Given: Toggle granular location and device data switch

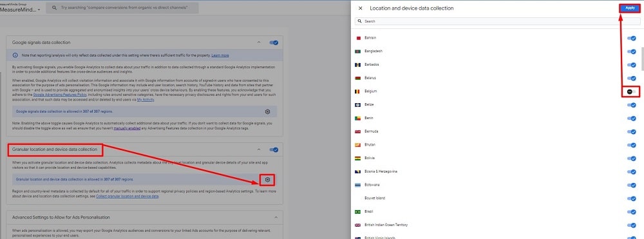Looking at the screenshot, I should click(x=274, y=150).
